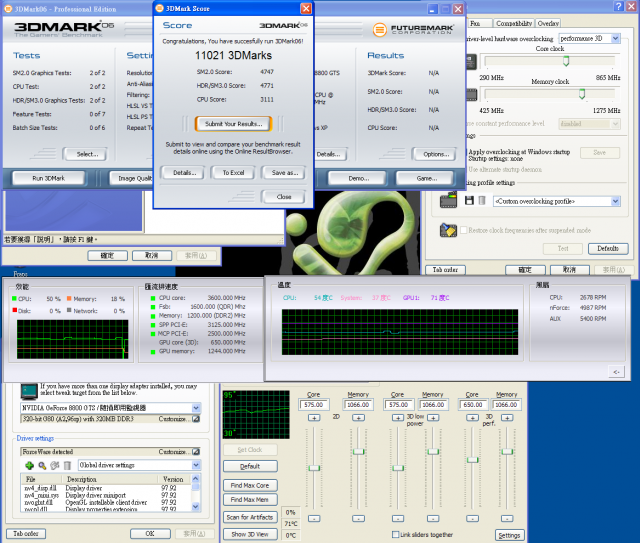
Task: Click the restore clock frequencies brush icon
Action: pyautogui.click(x=448, y=230)
